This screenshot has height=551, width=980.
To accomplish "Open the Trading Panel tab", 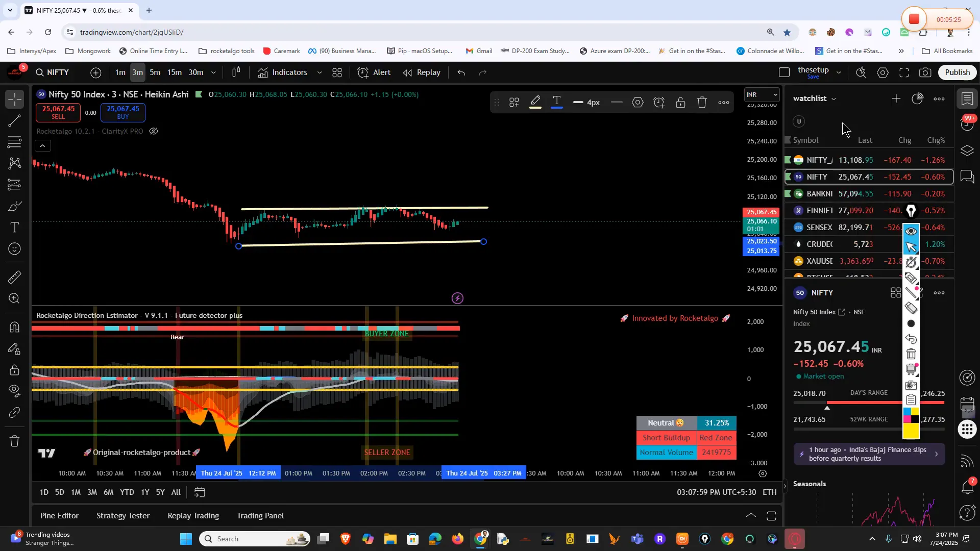I will pos(260,516).
